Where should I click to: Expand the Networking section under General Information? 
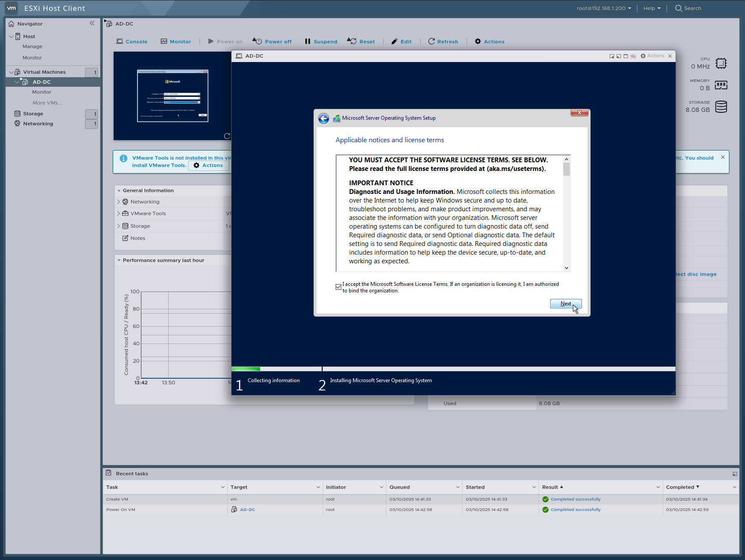118,201
